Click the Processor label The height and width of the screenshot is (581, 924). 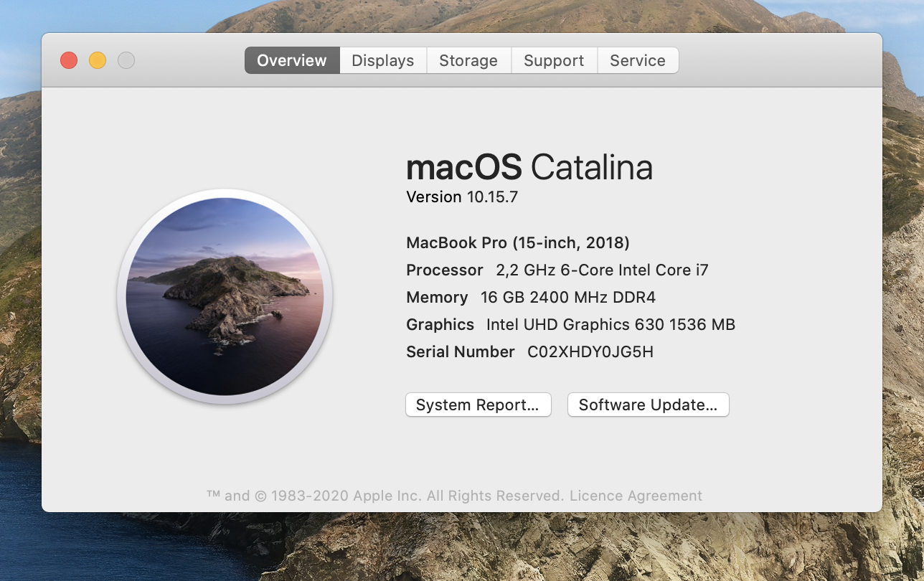click(x=445, y=270)
